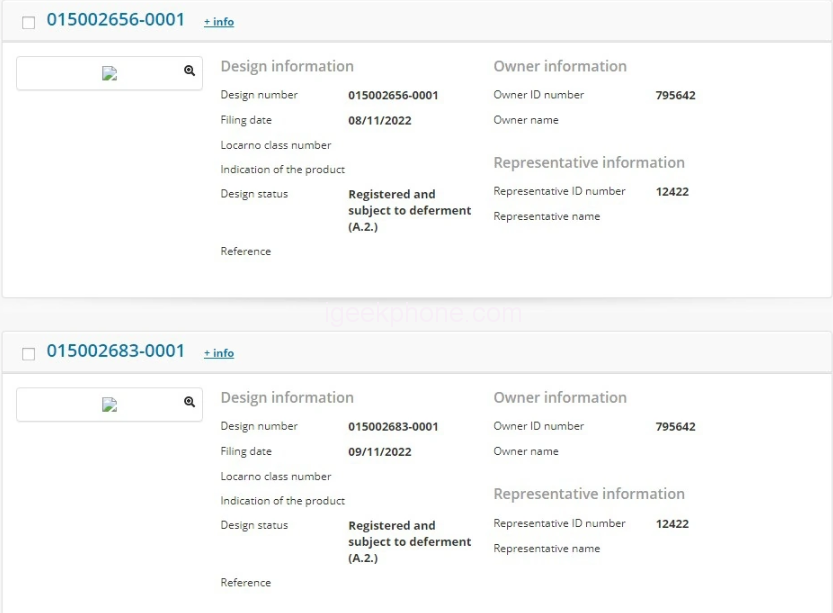Click Owner ID 795642 in the second record
The image size is (833, 613).
click(x=675, y=427)
